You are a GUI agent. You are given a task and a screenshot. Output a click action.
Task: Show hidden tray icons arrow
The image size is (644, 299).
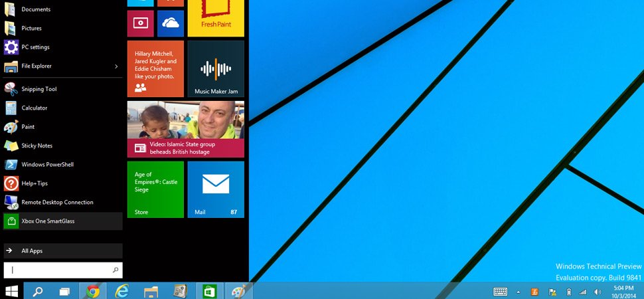(x=519, y=292)
